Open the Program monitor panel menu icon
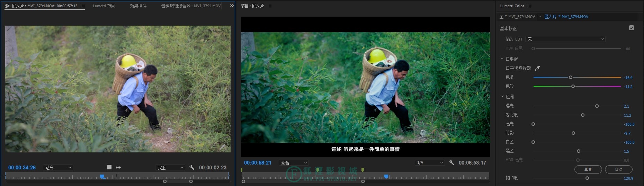Image resolution: width=644 pixels, height=186 pixels. [x=270, y=6]
